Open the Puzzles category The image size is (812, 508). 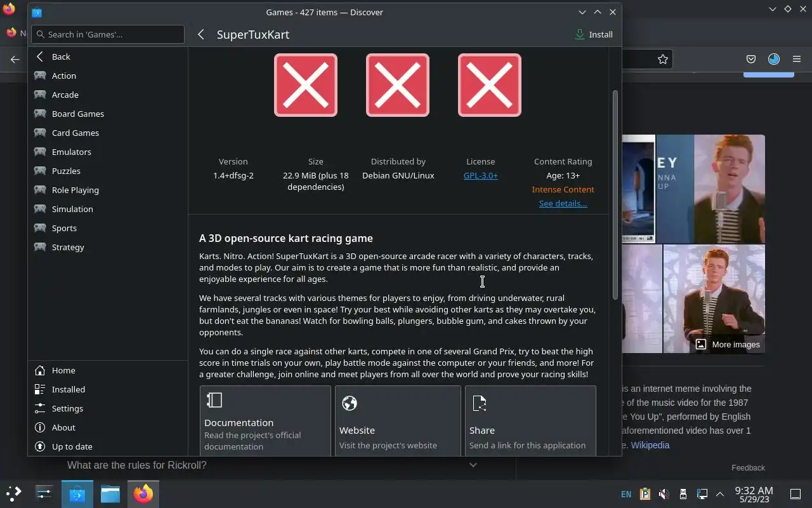pos(108,171)
